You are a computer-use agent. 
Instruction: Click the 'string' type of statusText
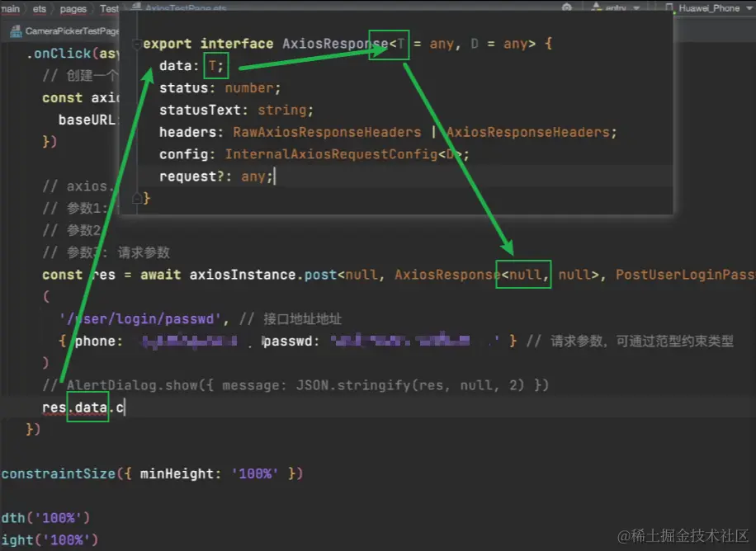[x=282, y=110]
